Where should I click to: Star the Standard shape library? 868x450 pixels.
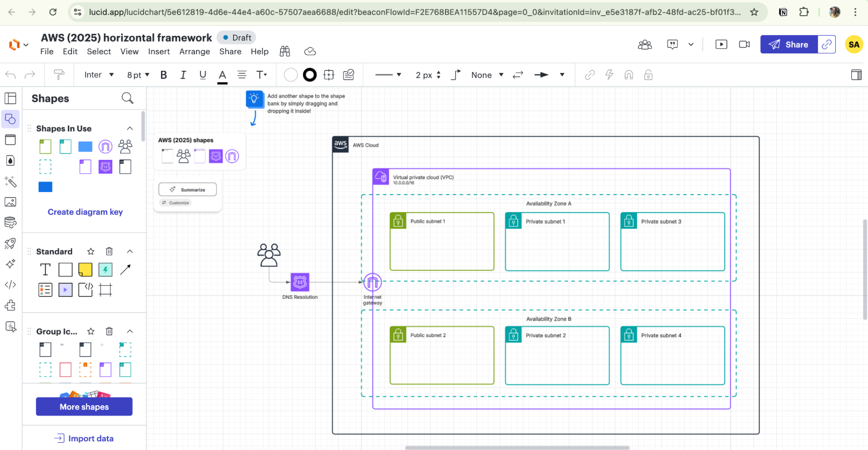click(91, 251)
